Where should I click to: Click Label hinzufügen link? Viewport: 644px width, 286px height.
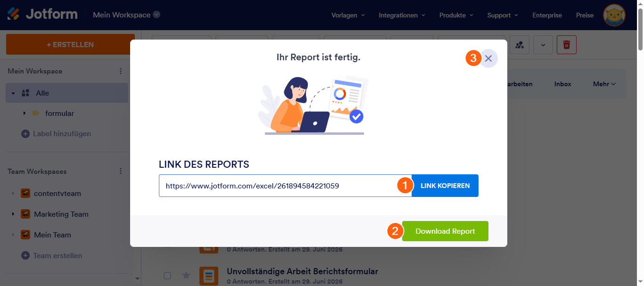(x=62, y=134)
